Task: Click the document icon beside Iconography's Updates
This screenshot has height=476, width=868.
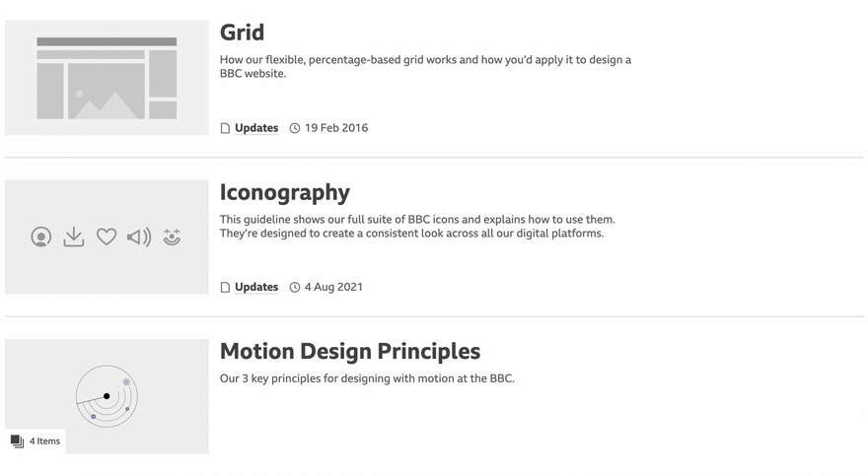Action: pos(225,288)
